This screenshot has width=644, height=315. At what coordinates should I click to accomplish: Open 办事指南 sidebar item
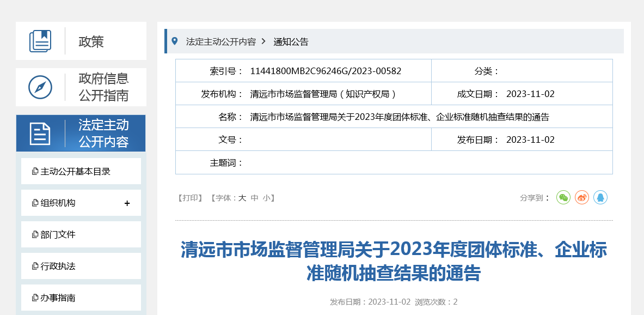coord(58,298)
